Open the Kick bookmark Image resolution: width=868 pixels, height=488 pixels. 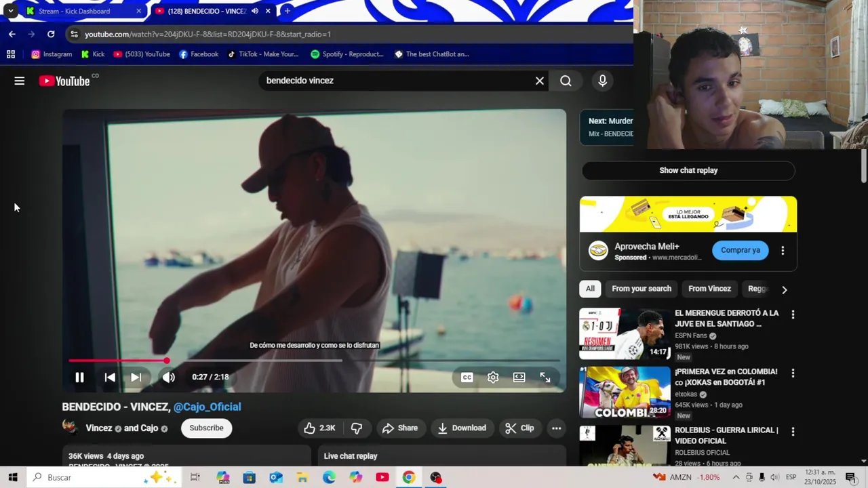tap(93, 54)
